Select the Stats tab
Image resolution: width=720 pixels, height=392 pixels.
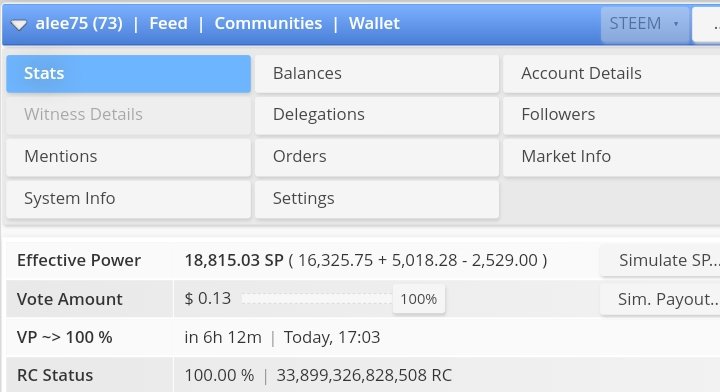pyautogui.click(x=129, y=73)
